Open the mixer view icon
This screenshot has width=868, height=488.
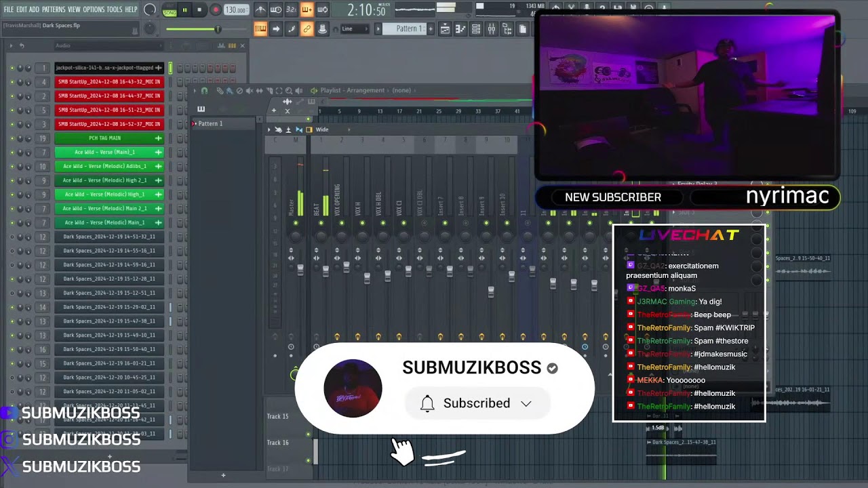[492, 29]
